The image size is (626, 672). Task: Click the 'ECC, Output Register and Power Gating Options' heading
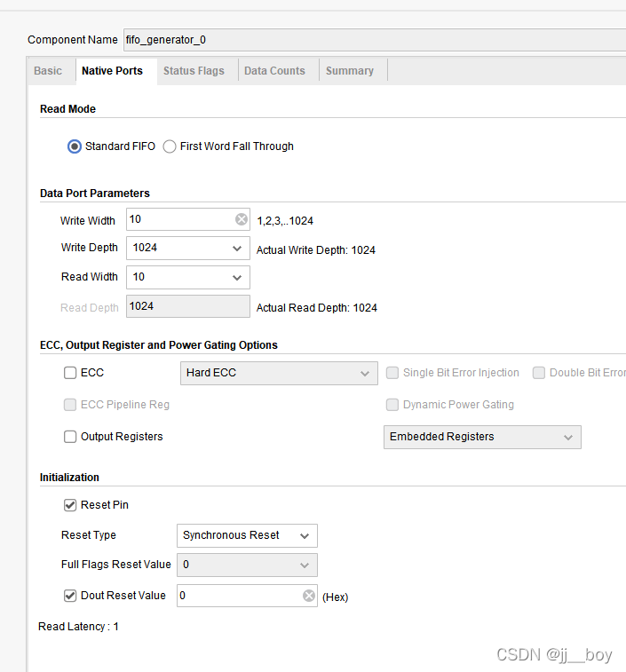[159, 345]
